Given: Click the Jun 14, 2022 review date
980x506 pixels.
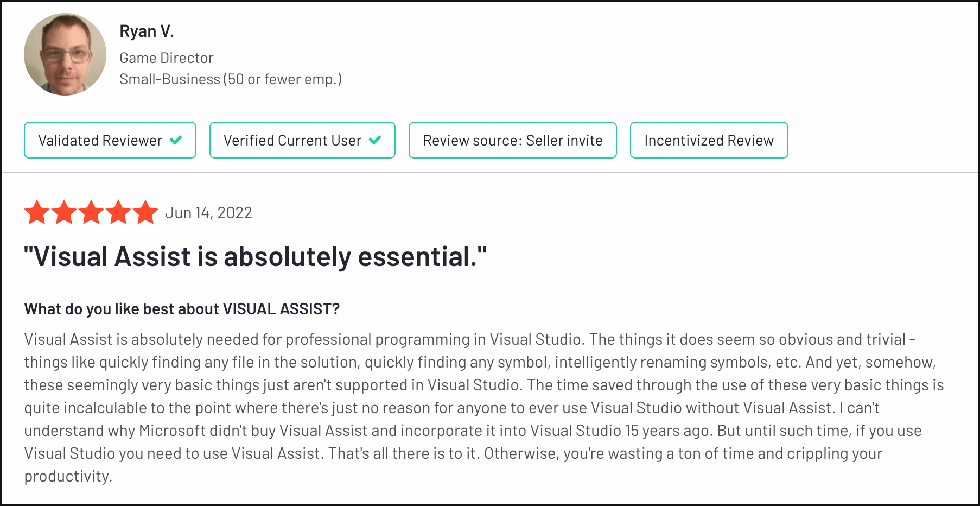Looking at the screenshot, I should [208, 213].
